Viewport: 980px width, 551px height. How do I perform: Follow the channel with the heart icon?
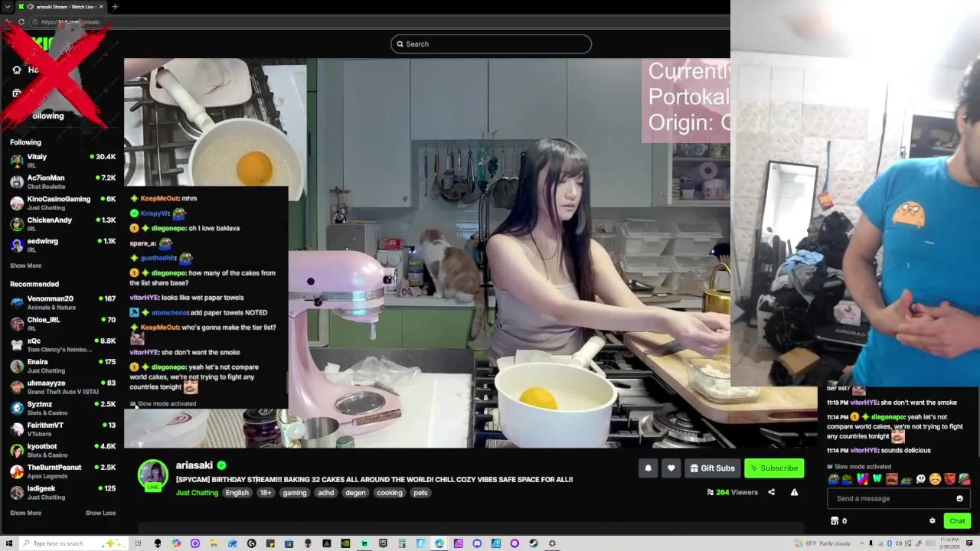pyautogui.click(x=671, y=468)
